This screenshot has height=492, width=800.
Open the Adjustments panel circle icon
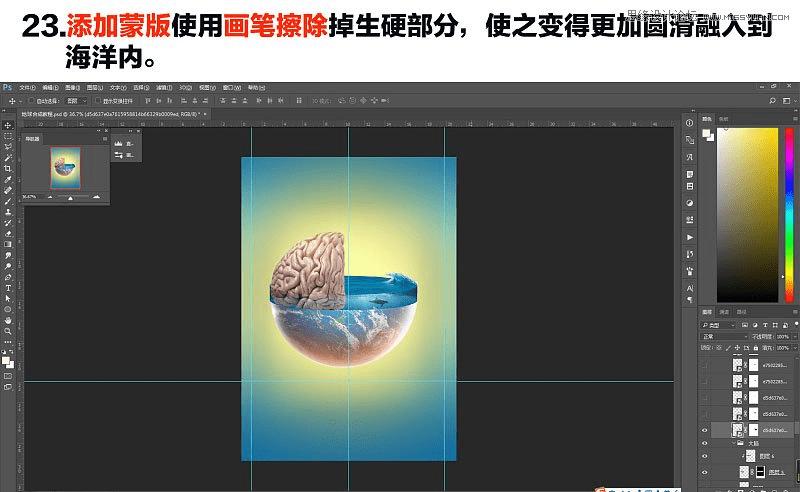coord(689,203)
